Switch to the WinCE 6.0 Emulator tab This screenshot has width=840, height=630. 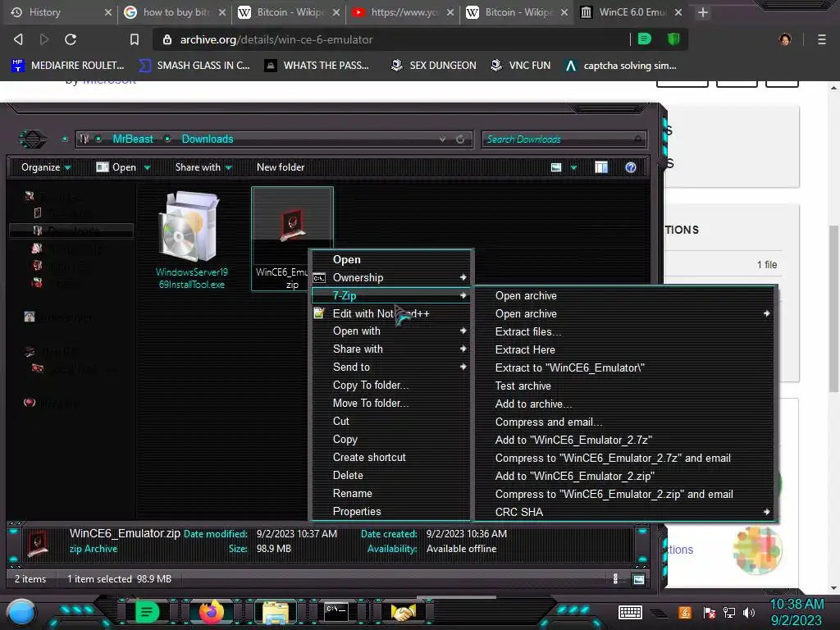point(632,12)
